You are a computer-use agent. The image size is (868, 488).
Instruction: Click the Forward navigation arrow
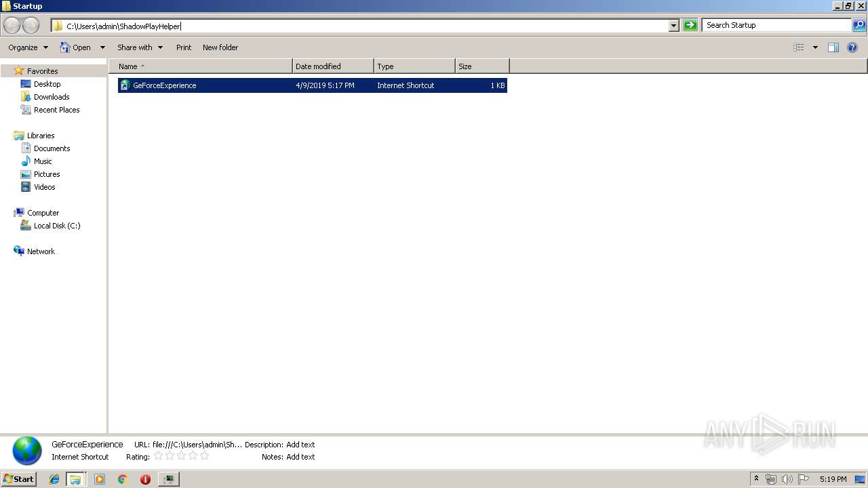tap(31, 26)
